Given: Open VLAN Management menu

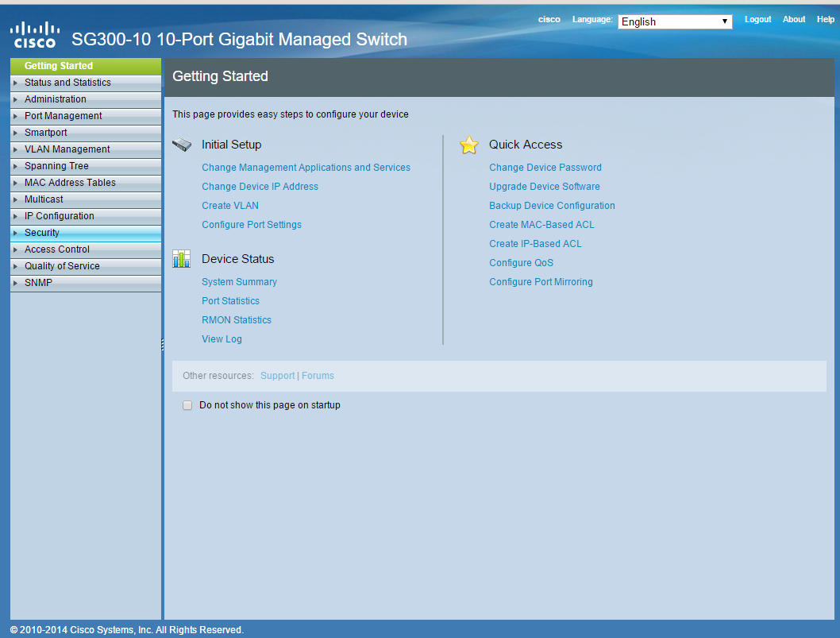Looking at the screenshot, I should click(x=86, y=149).
